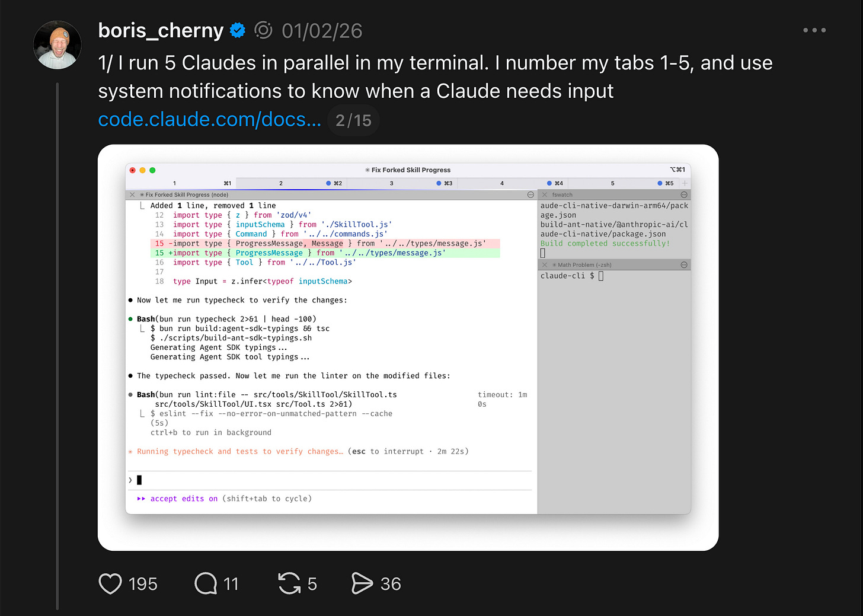The image size is (863, 616).
Task: Open replies with the speech bubble icon
Action: tap(206, 584)
